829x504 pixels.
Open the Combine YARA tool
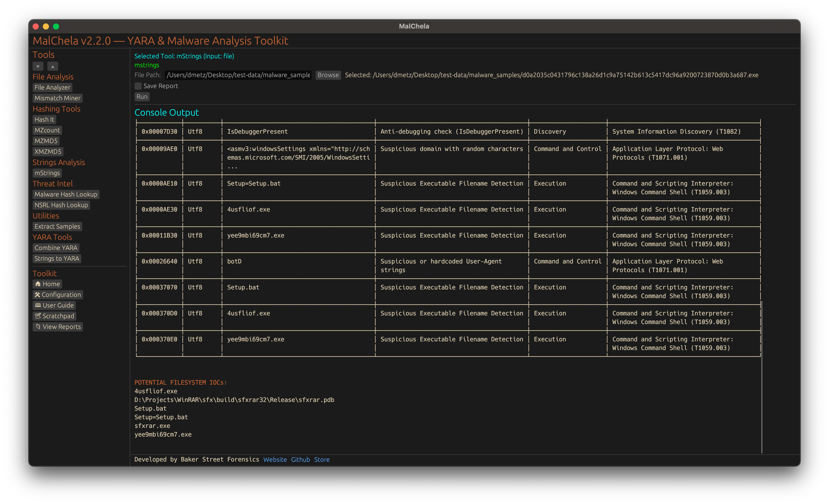click(56, 248)
